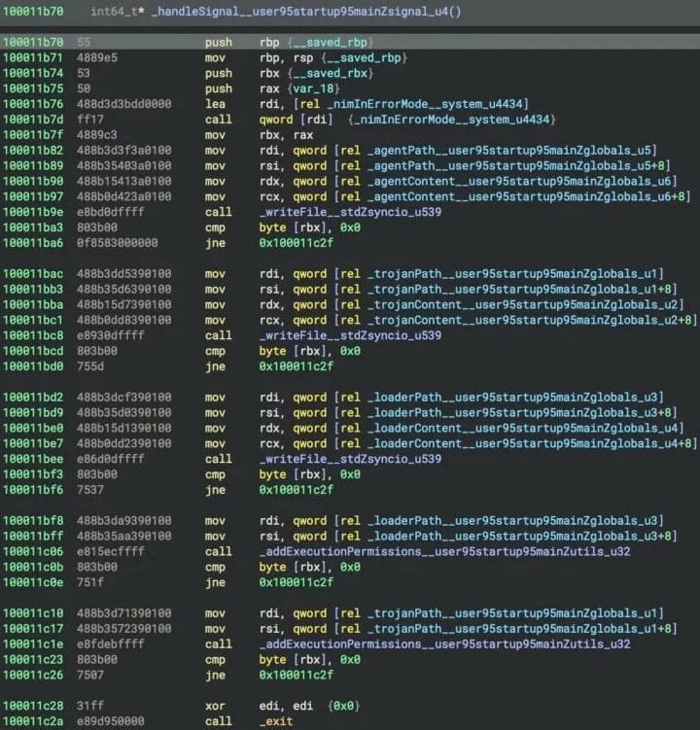Screen dimensions: 700x730
Task: Jump to 0x100011c2f from jne at 100011c26
Action: point(297,675)
